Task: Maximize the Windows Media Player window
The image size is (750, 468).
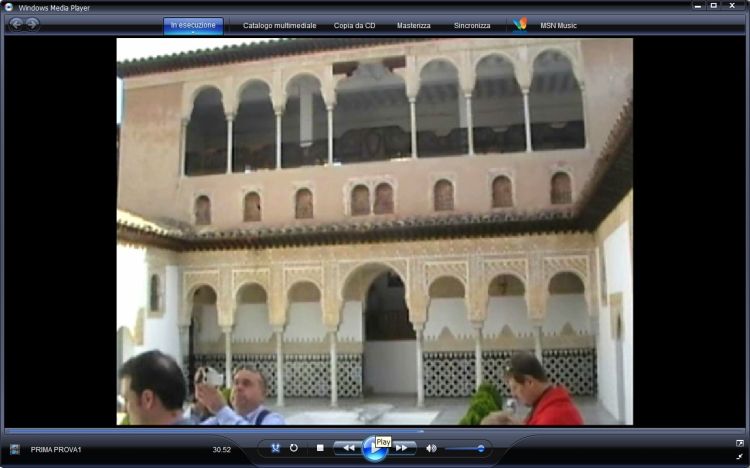Action: click(x=714, y=6)
